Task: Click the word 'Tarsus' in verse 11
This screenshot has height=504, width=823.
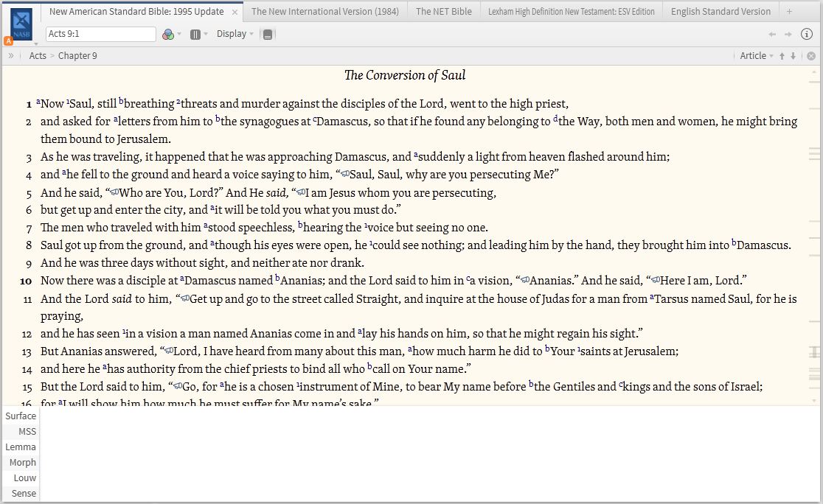Action: (x=671, y=299)
